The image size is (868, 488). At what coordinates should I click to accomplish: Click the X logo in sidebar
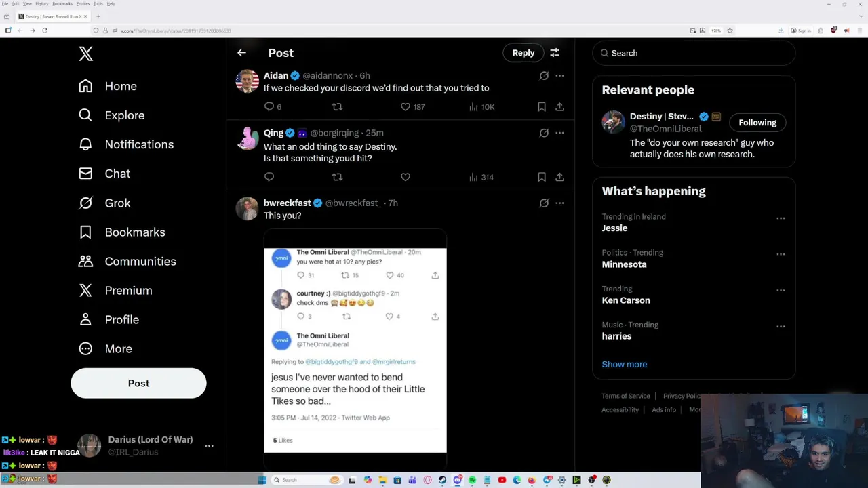click(x=85, y=54)
